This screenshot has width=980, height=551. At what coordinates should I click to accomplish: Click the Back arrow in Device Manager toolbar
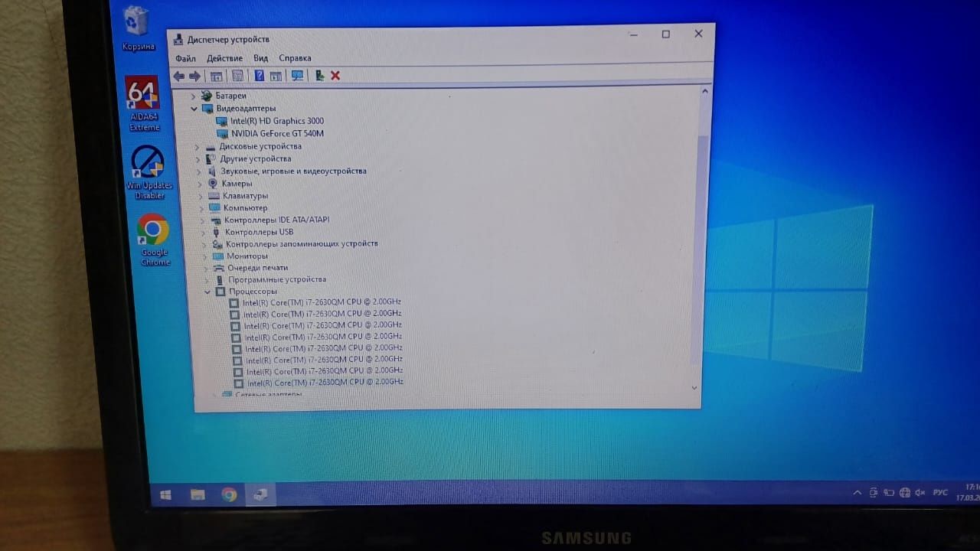click(x=179, y=76)
